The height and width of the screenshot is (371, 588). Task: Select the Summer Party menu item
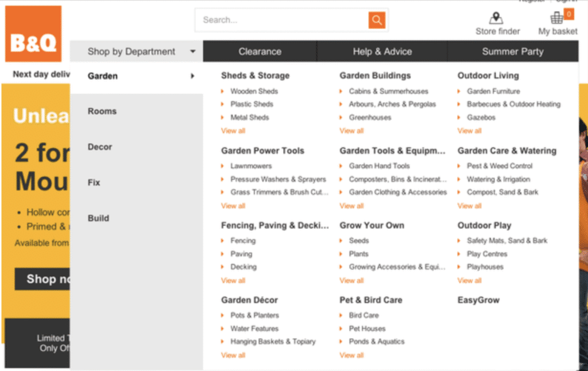(x=513, y=52)
